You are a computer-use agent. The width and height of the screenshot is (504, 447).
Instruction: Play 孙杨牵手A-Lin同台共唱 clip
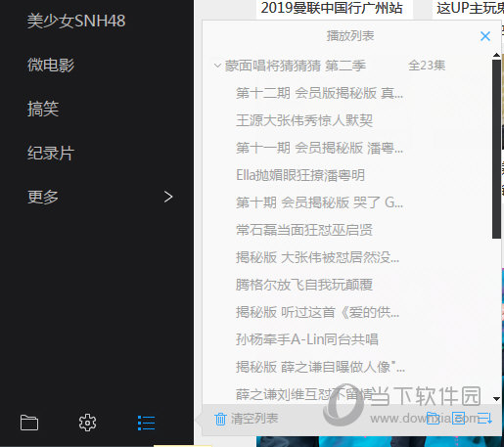pos(306,339)
